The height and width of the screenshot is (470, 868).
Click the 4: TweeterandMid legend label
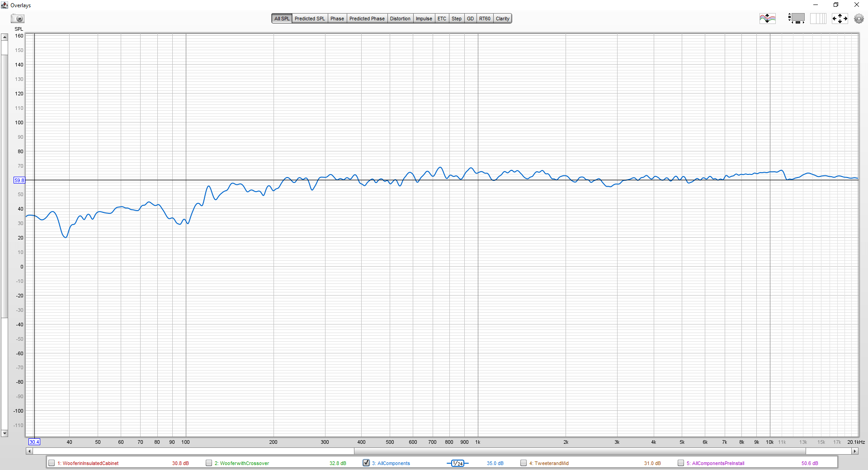click(549, 463)
